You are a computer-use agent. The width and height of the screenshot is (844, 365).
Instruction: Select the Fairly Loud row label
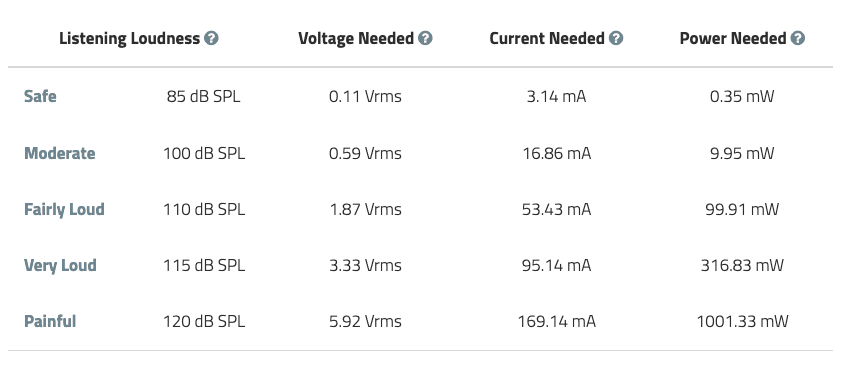click(64, 209)
